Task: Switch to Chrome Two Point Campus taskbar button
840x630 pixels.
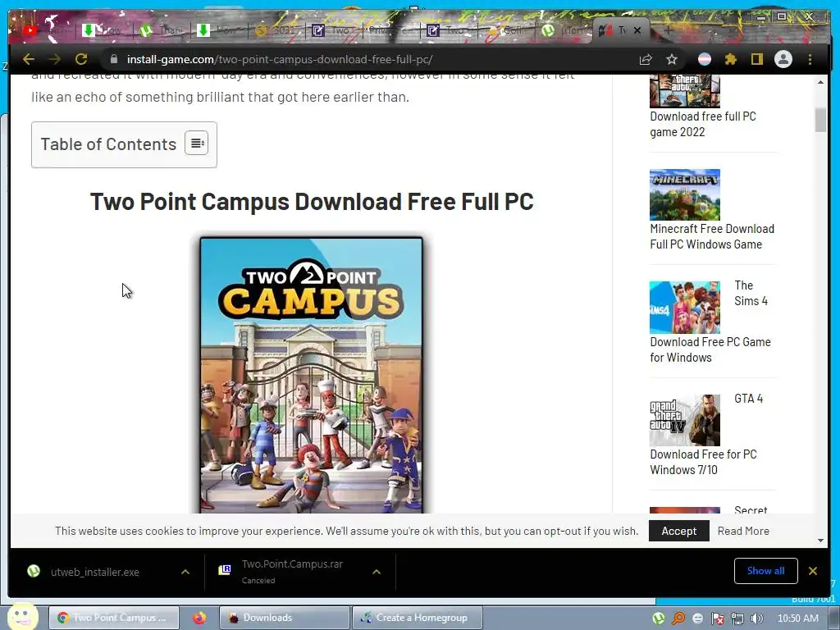Action: pyautogui.click(x=114, y=618)
